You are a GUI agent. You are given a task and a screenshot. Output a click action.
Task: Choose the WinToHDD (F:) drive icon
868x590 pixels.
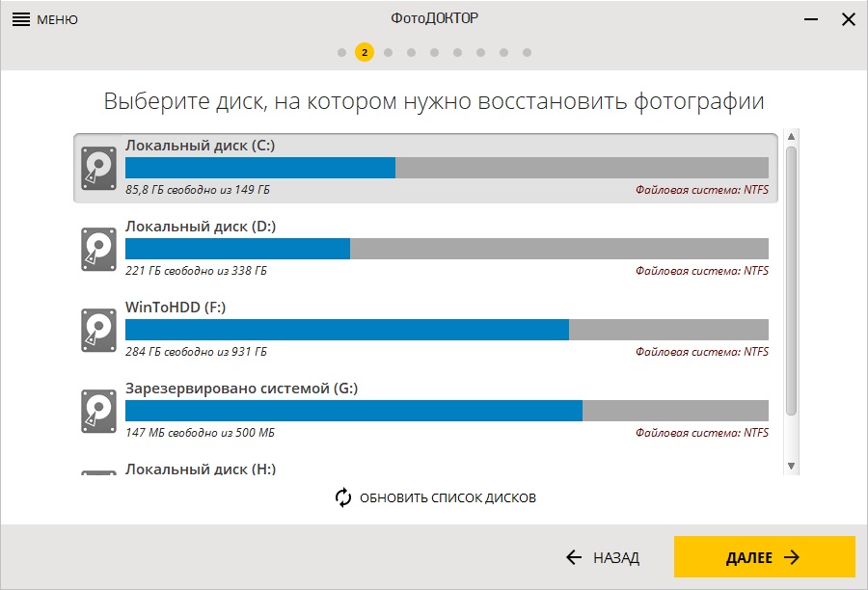point(97,331)
